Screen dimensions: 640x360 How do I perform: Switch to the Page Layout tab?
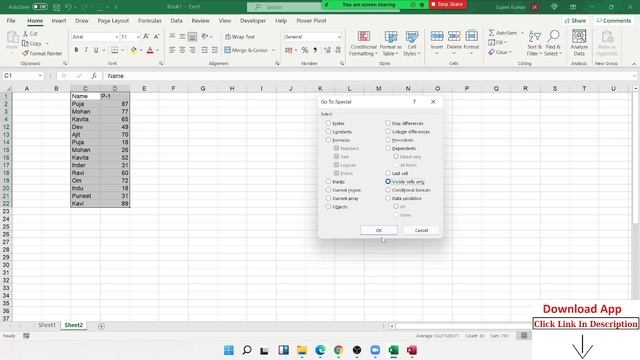(x=113, y=20)
